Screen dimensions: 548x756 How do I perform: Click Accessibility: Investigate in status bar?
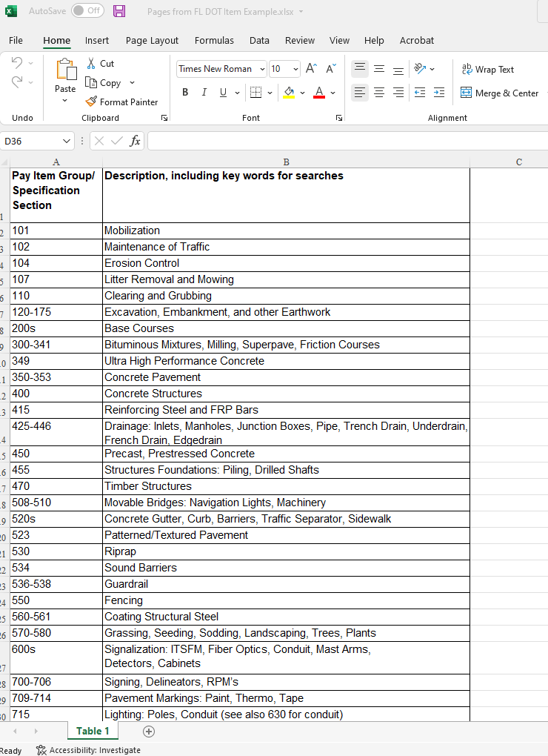89,750
